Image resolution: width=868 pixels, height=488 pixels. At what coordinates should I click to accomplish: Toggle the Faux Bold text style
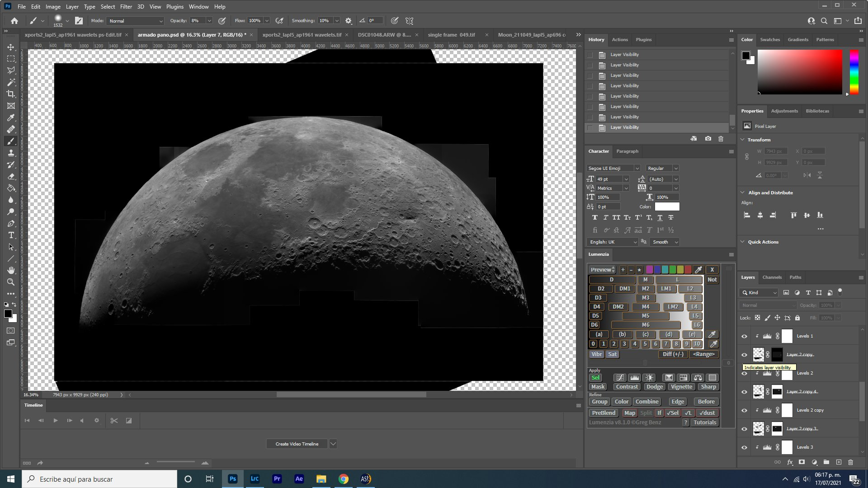point(595,218)
